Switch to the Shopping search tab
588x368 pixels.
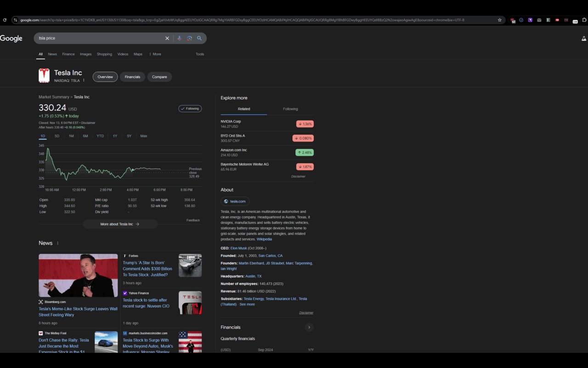pyautogui.click(x=104, y=54)
